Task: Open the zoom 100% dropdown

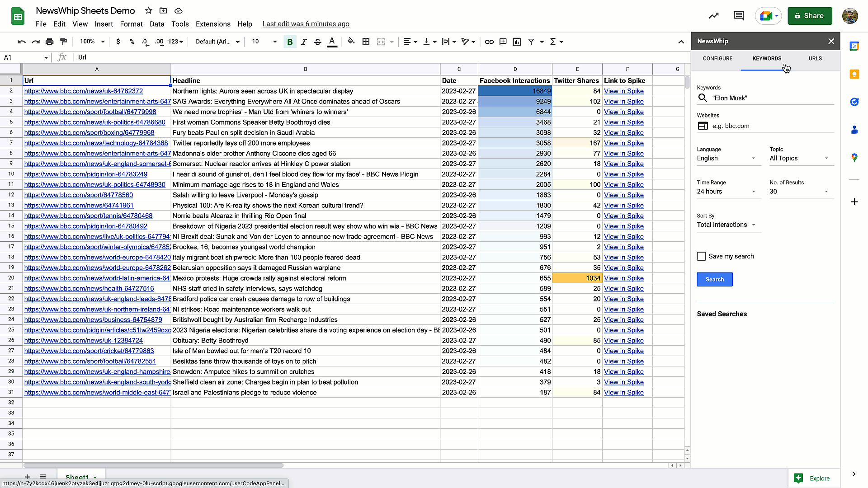Action: pyautogui.click(x=92, y=42)
